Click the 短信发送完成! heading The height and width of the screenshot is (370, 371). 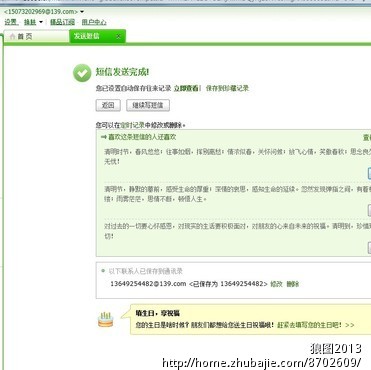click(x=122, y=72)
